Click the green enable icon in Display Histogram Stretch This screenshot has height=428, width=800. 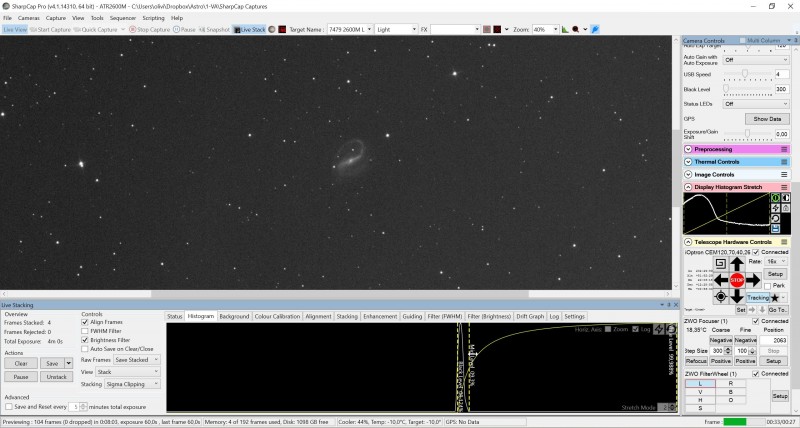(776, 198)
